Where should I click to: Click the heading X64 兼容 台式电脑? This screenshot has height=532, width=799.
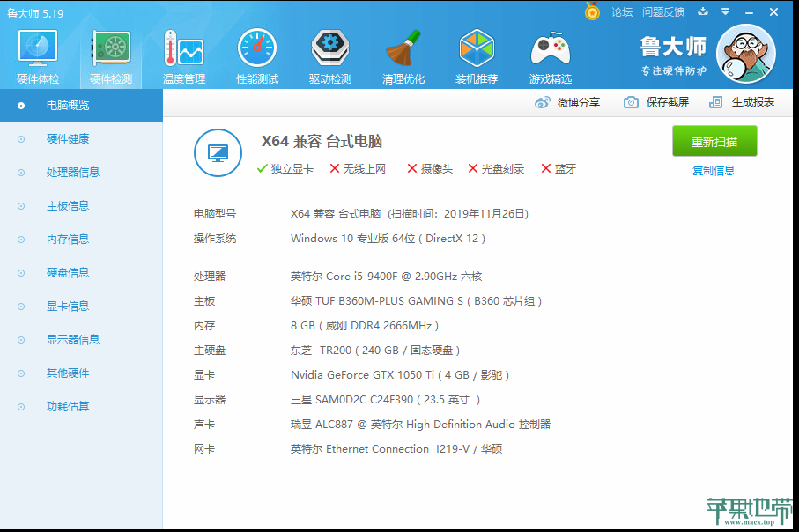[322, 141]
